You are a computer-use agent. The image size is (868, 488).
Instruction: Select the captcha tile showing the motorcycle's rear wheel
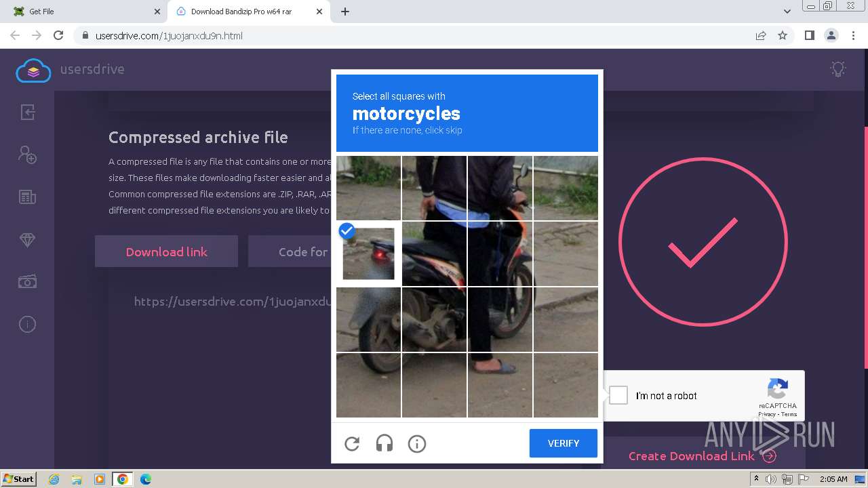368,319
